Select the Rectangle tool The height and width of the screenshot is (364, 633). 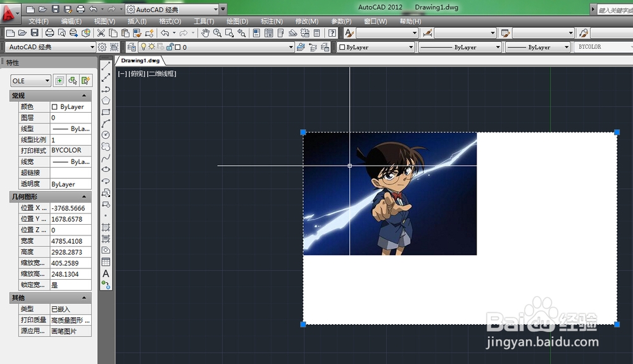click(106, 112)
